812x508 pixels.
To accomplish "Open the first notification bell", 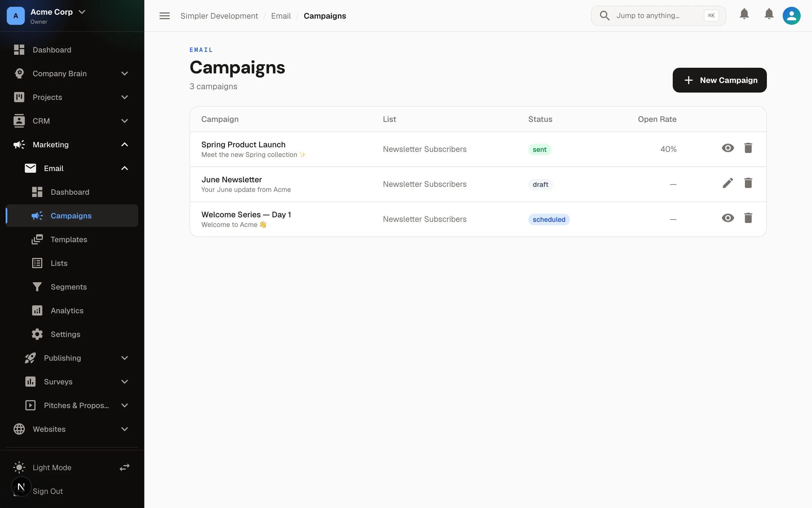I will pyautogui.click(x=744, y=14).
